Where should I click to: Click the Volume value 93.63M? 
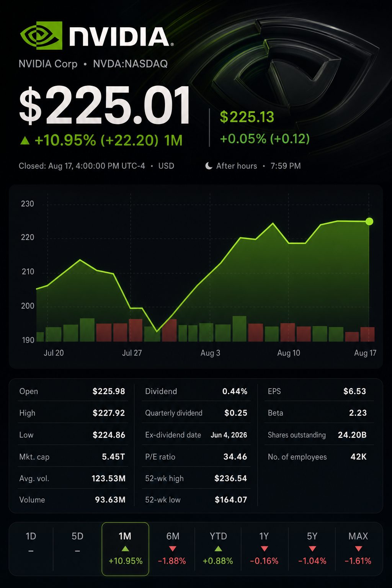(x=110, y=500)
